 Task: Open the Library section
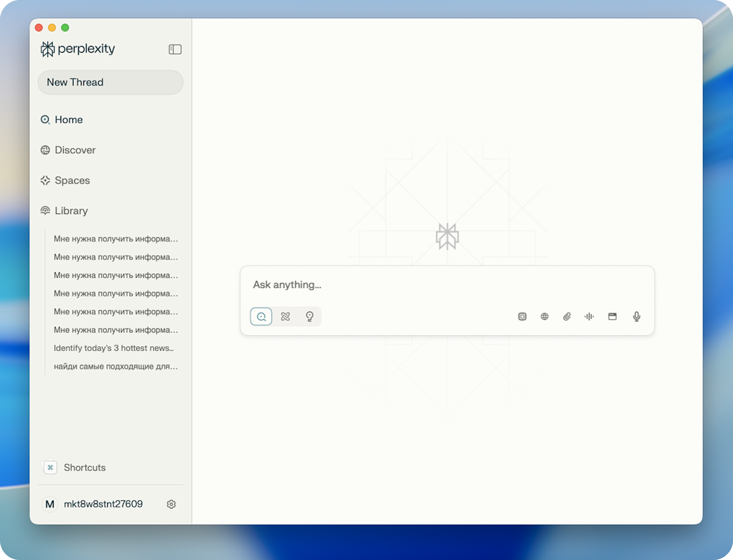[x=71, y=211]
